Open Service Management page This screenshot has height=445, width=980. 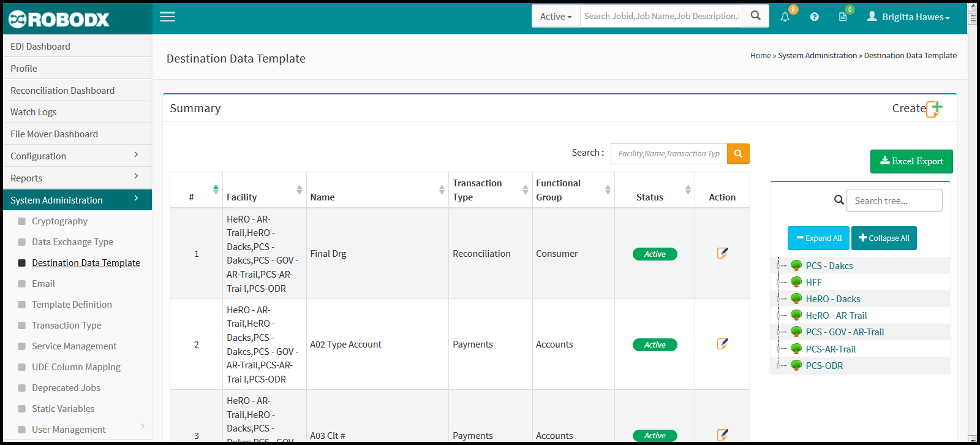pos(74,346)
